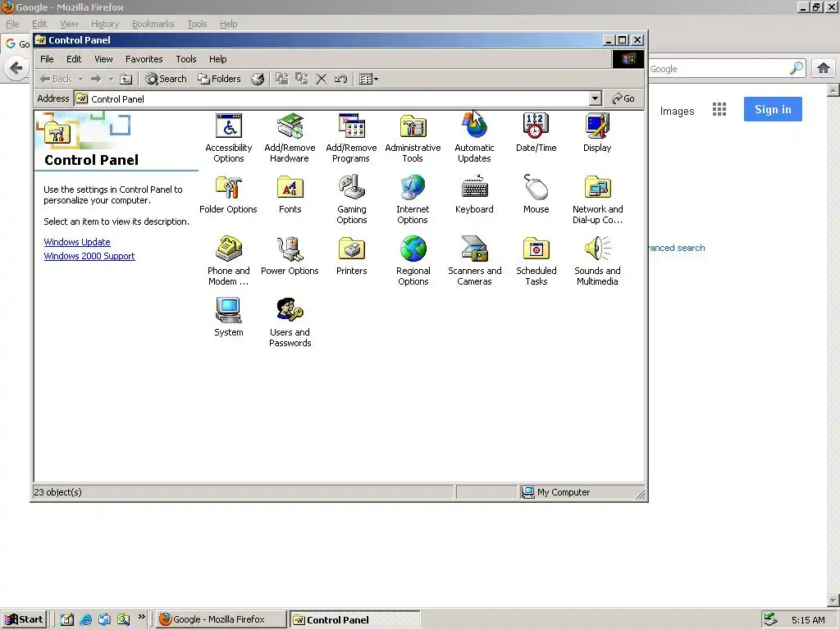Open Images link in Firefox
The height and width of the screenshot is (630, 840).
[677, 111]
